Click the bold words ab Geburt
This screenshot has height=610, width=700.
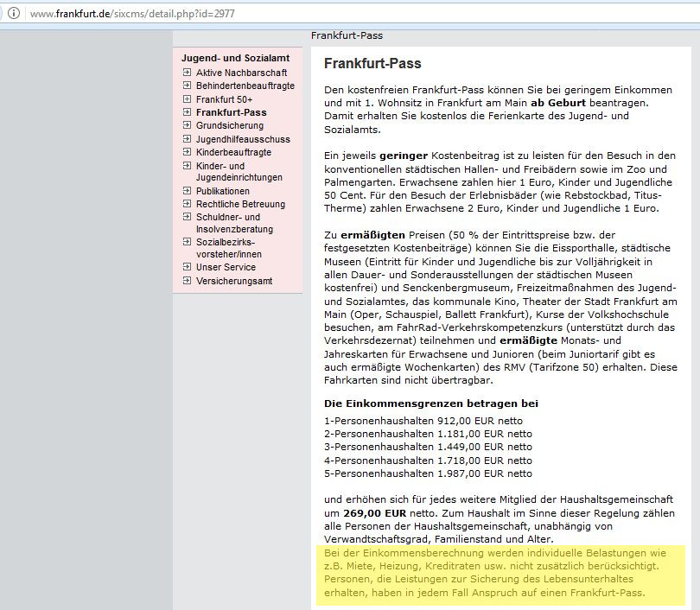[x=558, y=103]
